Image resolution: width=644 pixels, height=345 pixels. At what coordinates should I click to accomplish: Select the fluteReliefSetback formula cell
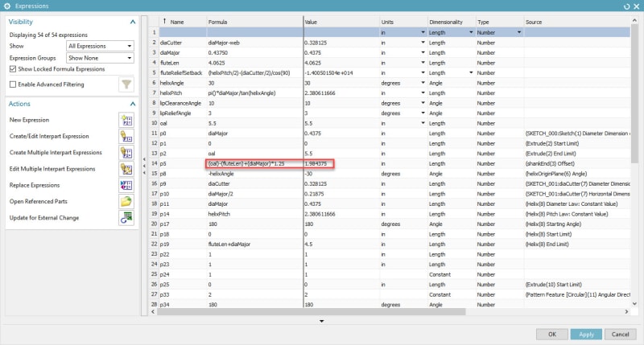click(x=254, y=72)
